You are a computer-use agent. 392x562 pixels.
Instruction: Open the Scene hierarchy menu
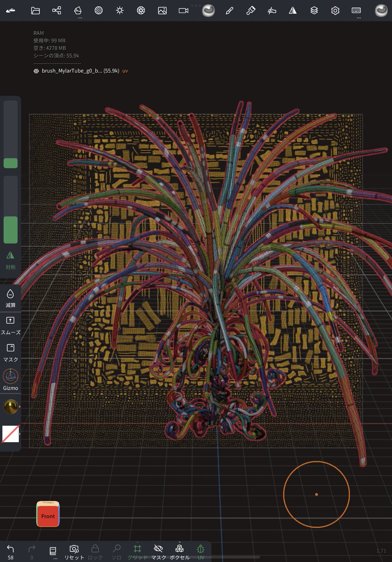pos(57,10)
